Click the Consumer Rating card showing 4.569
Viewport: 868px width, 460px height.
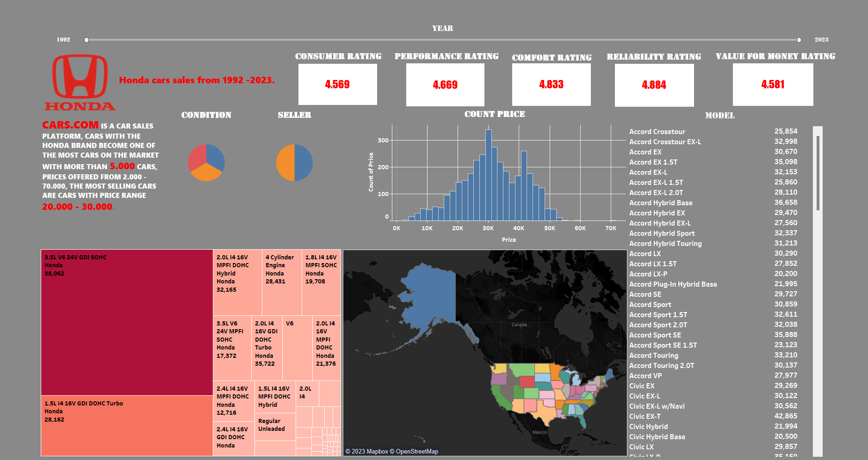click(337, 84)
